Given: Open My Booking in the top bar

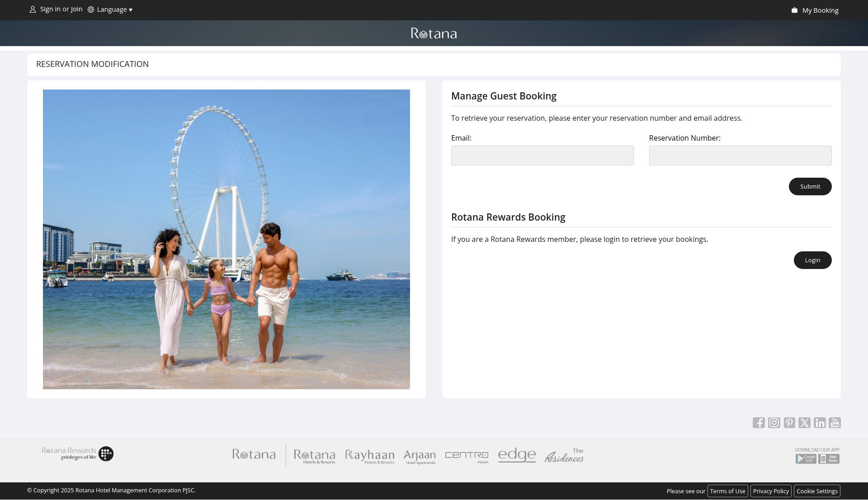Looking at the screenshot, I should click(820, 10).
